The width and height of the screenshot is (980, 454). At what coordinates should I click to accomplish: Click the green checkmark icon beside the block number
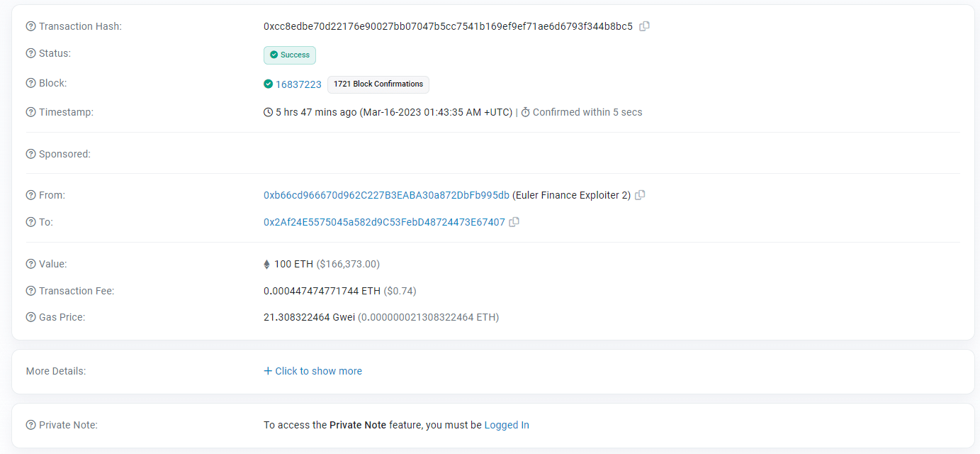click(x=268, y=84)
